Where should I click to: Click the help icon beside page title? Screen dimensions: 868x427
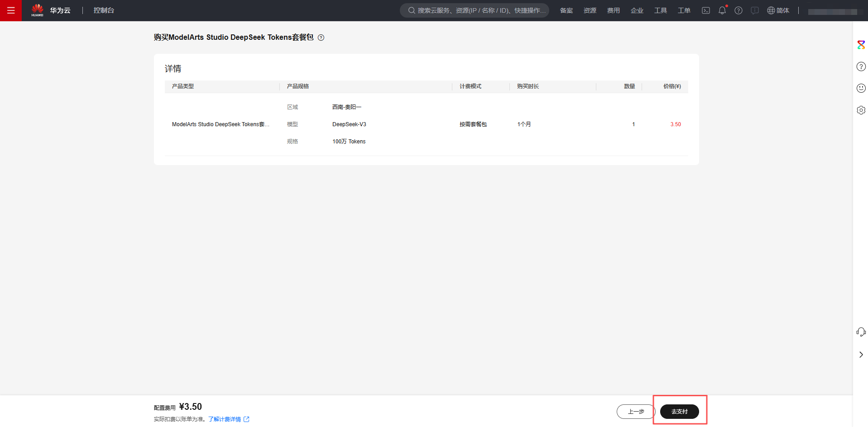(321, 38)
